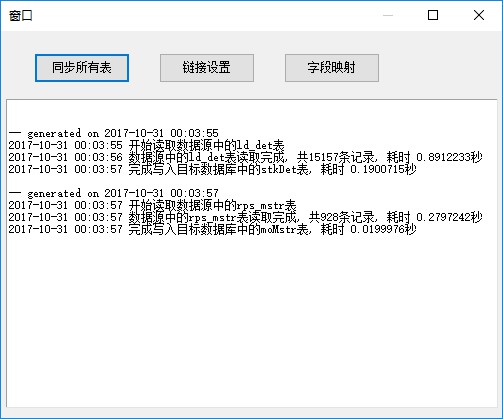Viewport: 503px width, 419px height.
Task: Click the 共15157条记录 text in log
Action: point(336,157)
